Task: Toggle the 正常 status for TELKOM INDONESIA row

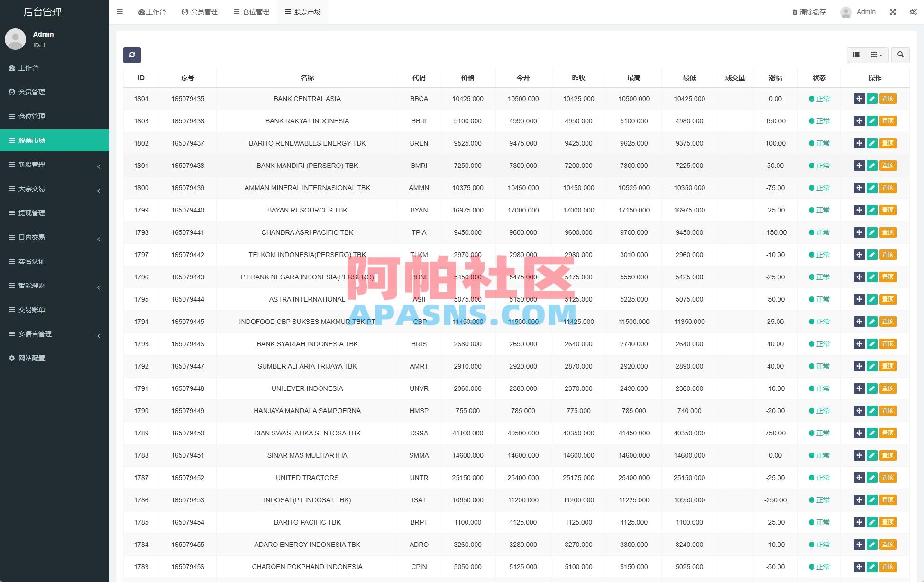Action: click(x=819, y=255)
